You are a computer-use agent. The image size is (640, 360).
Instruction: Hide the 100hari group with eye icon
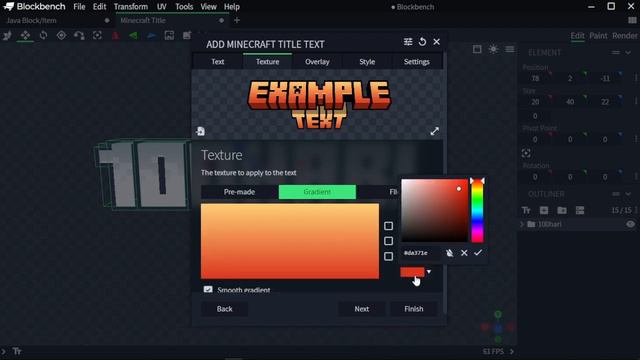pos(631,224)
